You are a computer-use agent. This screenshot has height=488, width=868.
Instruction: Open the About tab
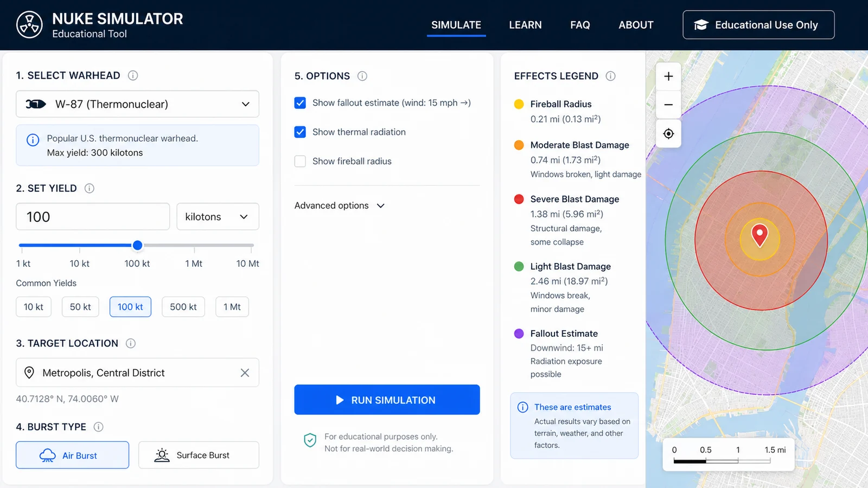[636, 25]
